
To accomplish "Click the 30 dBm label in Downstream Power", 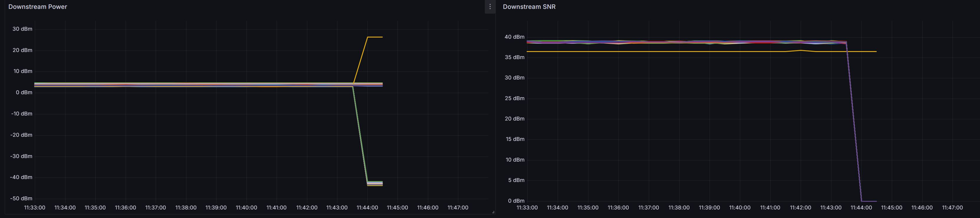I will point(22,29).
